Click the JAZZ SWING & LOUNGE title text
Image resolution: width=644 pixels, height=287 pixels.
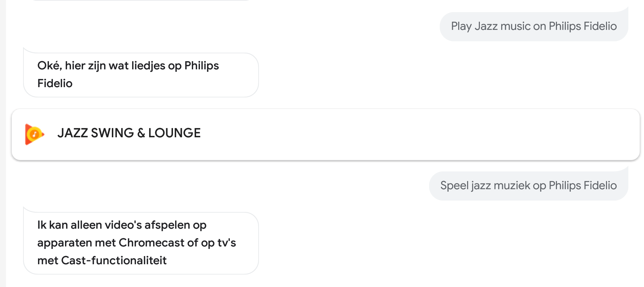click(x=129, y=133)
